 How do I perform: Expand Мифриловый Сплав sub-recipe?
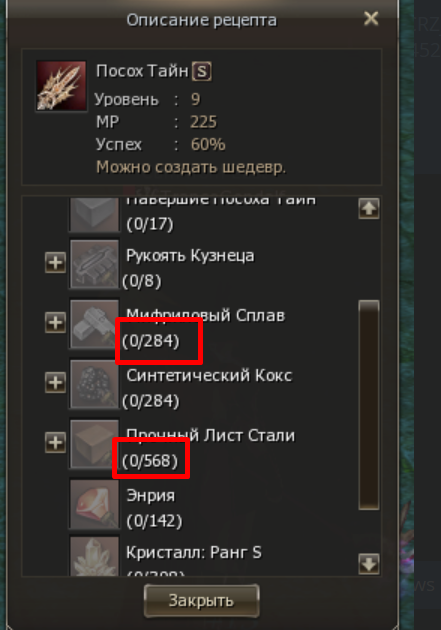[x=55, y=323]
